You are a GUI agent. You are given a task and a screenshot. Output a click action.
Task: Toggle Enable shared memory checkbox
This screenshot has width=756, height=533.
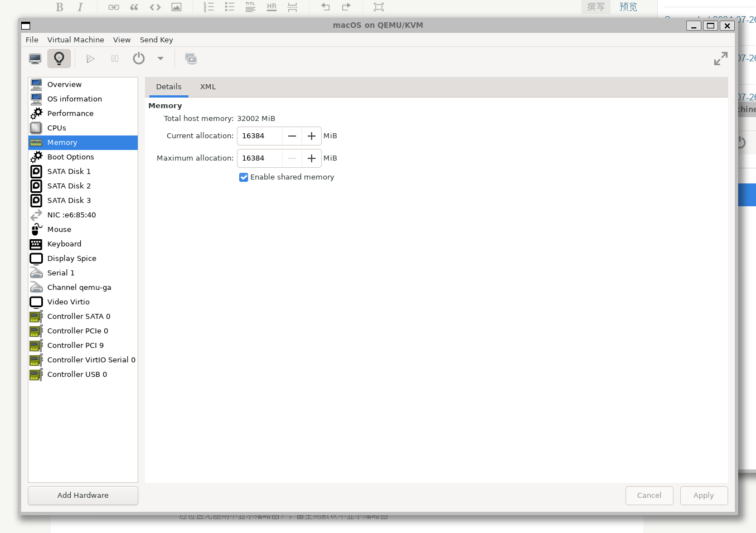tap(244, 177)
